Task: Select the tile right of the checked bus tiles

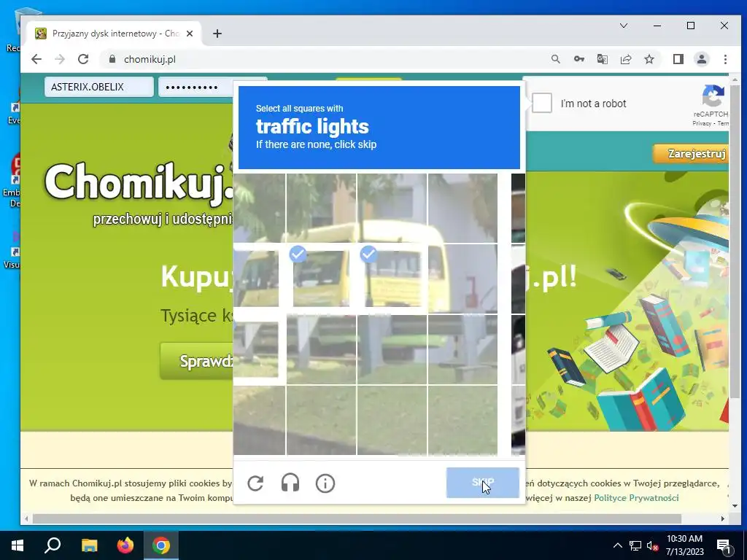Action: 462,279
